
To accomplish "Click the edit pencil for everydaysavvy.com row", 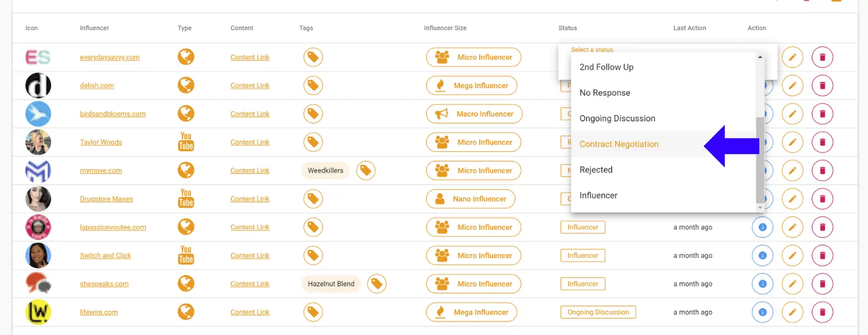I will [792, 57].
